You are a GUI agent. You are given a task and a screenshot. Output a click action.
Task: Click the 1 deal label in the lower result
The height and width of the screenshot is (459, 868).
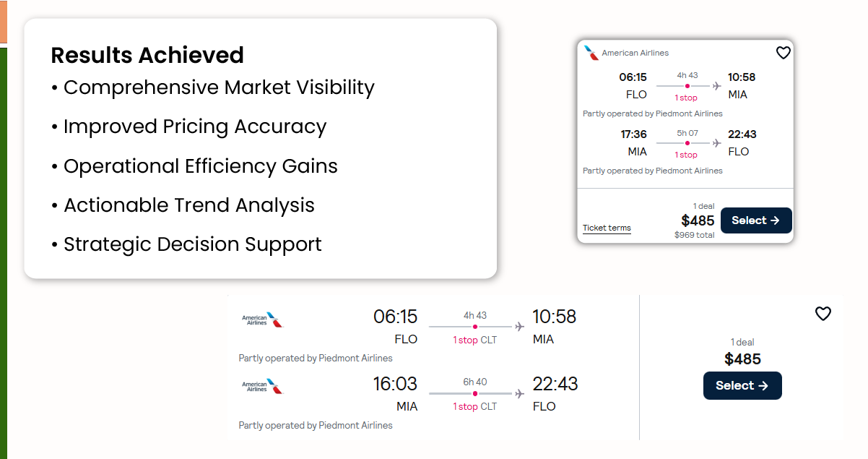742,342
